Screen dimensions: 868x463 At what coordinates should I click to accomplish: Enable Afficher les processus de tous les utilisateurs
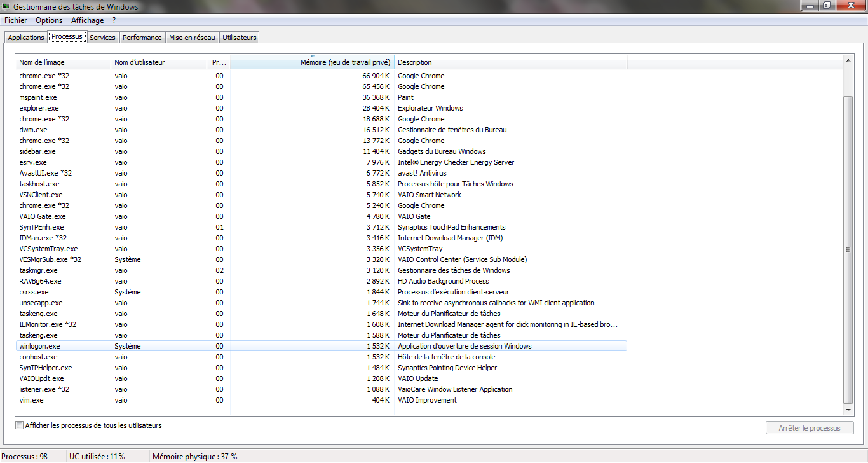(x=20, y=425)
